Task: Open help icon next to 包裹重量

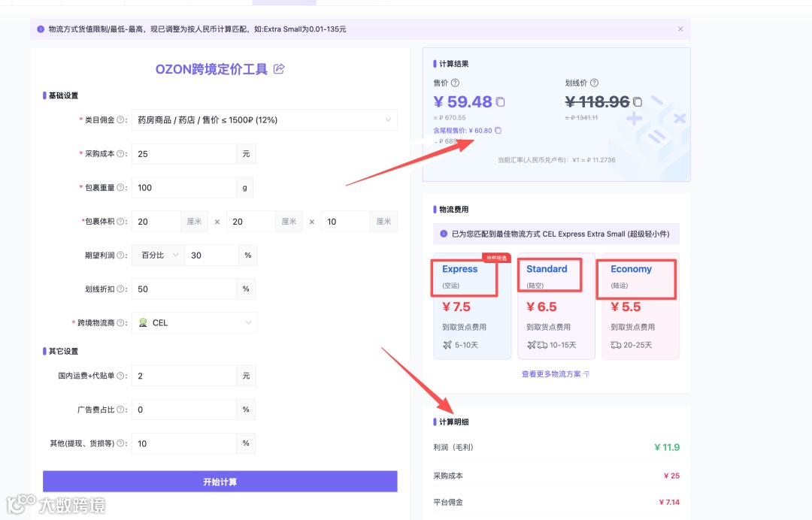Action: (x=120, y=188)
